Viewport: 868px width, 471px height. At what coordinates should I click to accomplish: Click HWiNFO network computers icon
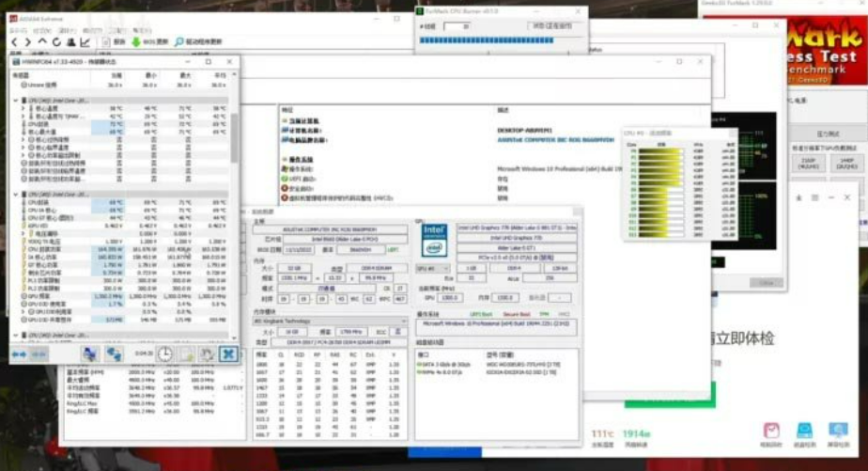pyautogui.click(x=90, y=354)
